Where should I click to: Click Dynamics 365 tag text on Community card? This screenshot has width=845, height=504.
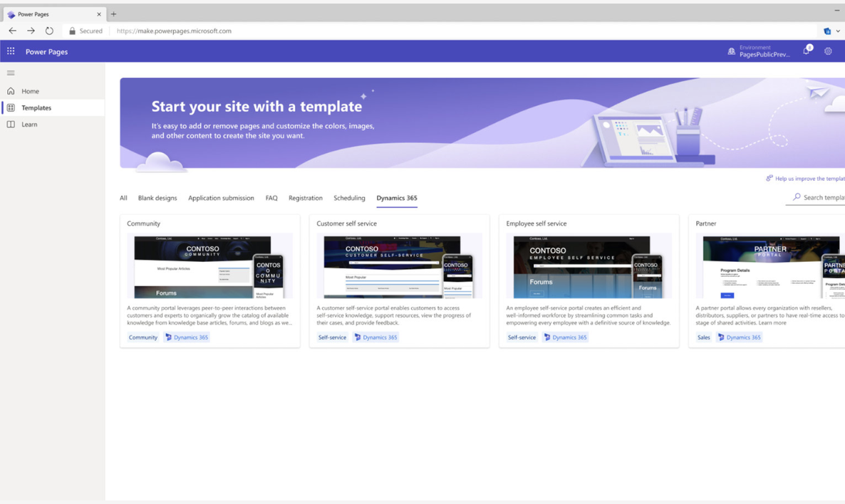(191, 337)
